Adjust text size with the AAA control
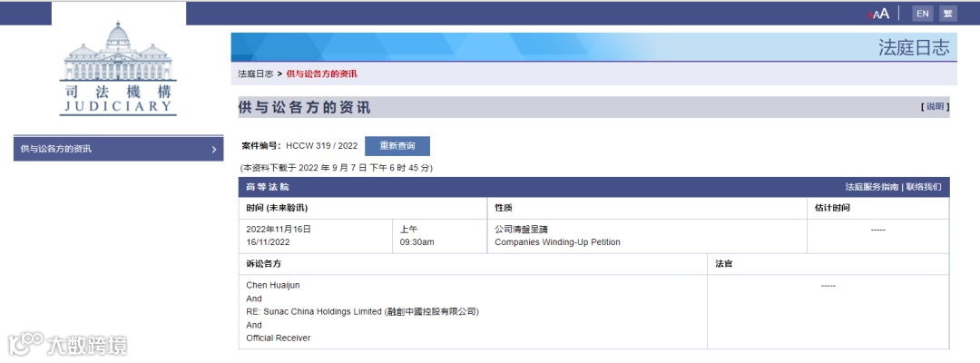980x363 pixels. click(x=878, y=13)
